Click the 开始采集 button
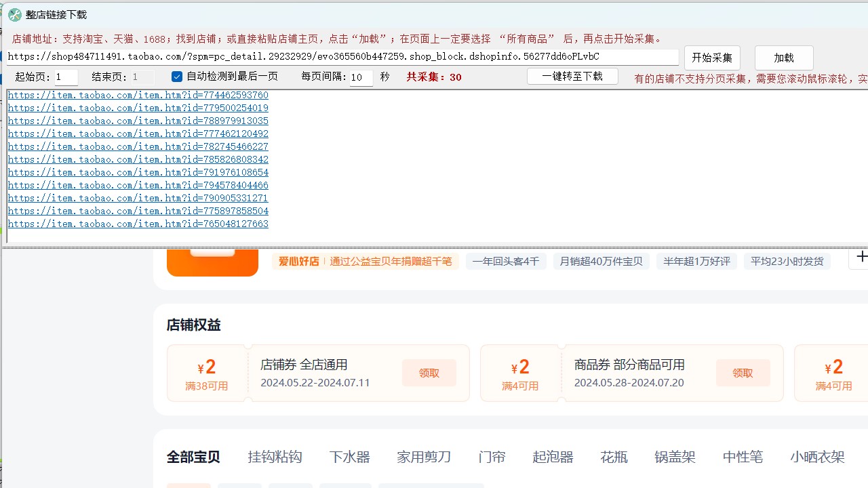The width and height of the screenshot is (868, 488). coord(712,58)
